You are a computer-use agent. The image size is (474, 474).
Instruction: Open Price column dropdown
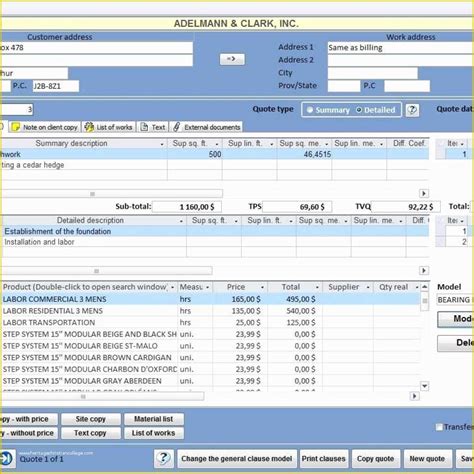[263, 287]
